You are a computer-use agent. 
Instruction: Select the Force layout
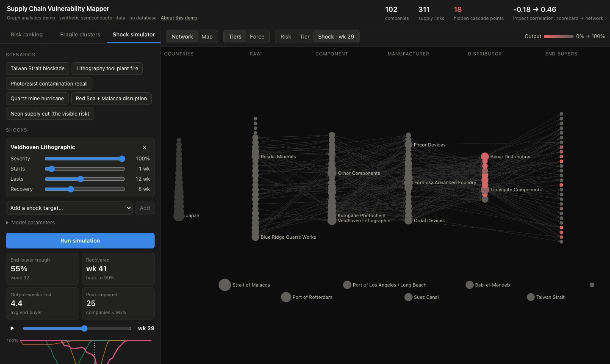click(257, 36)
